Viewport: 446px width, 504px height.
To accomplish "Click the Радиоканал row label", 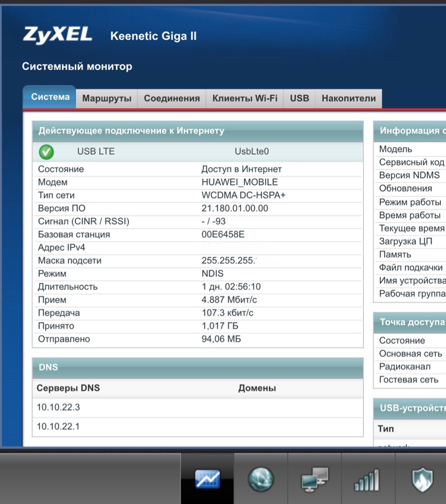I will (x=405, y=367).
